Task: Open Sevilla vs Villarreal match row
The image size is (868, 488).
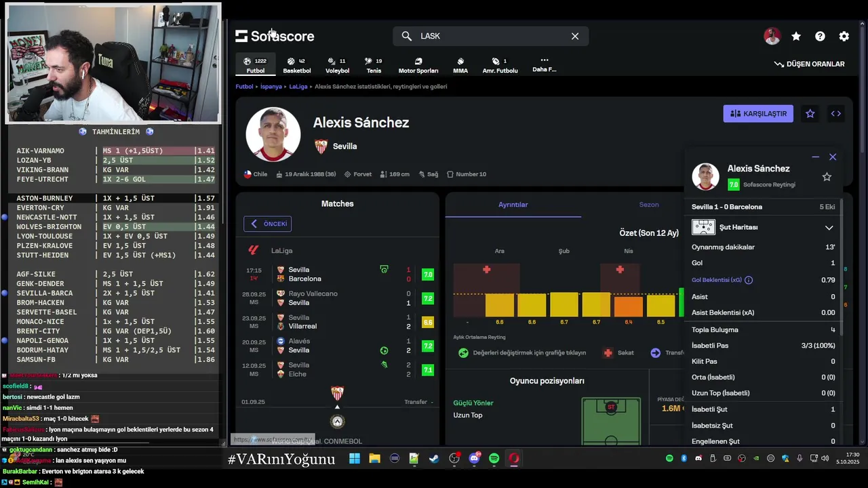Action: 337,322
